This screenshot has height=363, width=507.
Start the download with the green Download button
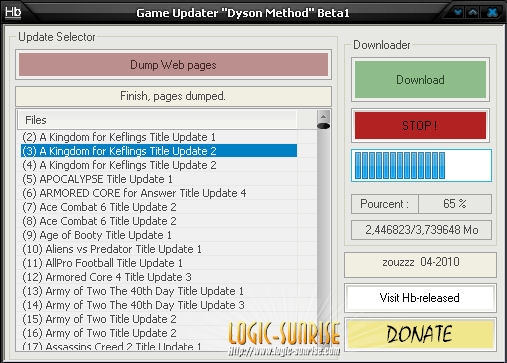[x=420, y=80]
